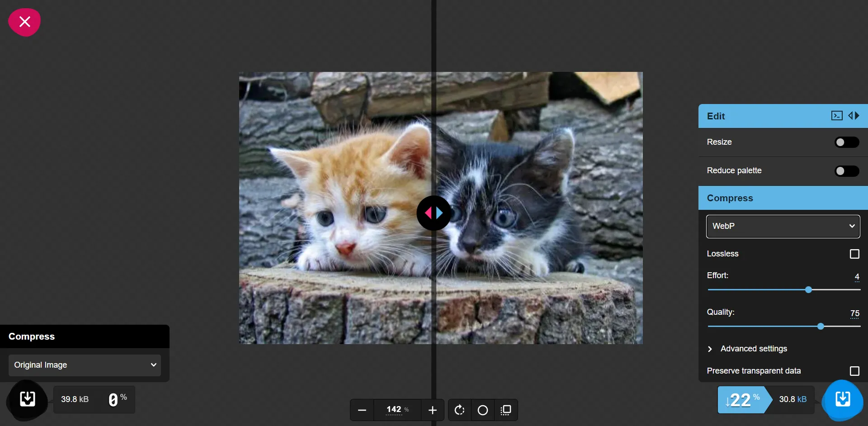The image size is (868, 426).
Task: Expand Advanced settings section
Action: tap(748, 349)
